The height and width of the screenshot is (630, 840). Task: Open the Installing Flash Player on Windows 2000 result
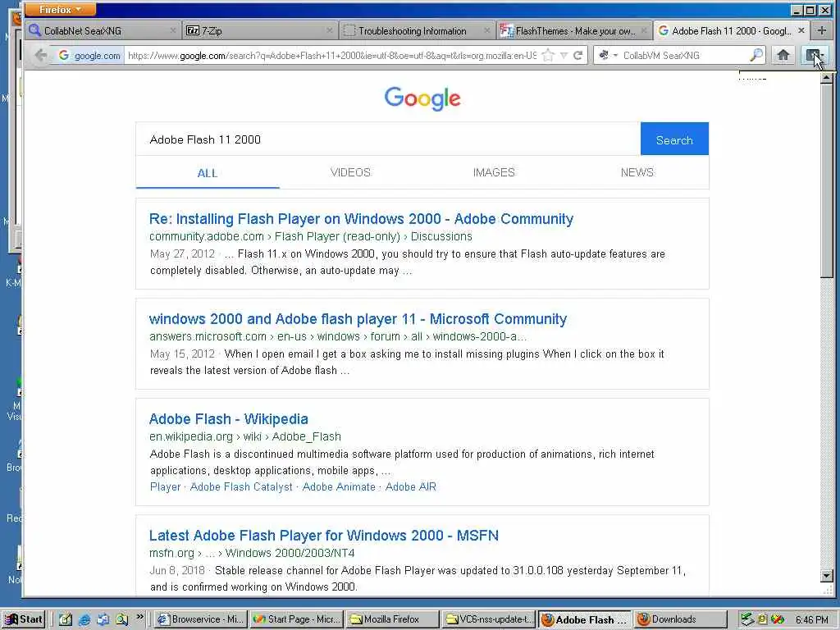click(361, 218)
